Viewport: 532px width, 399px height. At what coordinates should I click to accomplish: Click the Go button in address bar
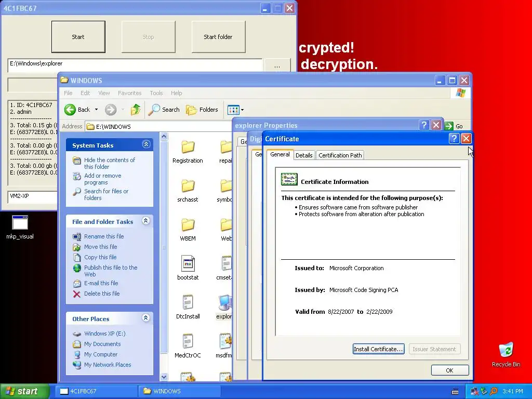tap(454, 126)
